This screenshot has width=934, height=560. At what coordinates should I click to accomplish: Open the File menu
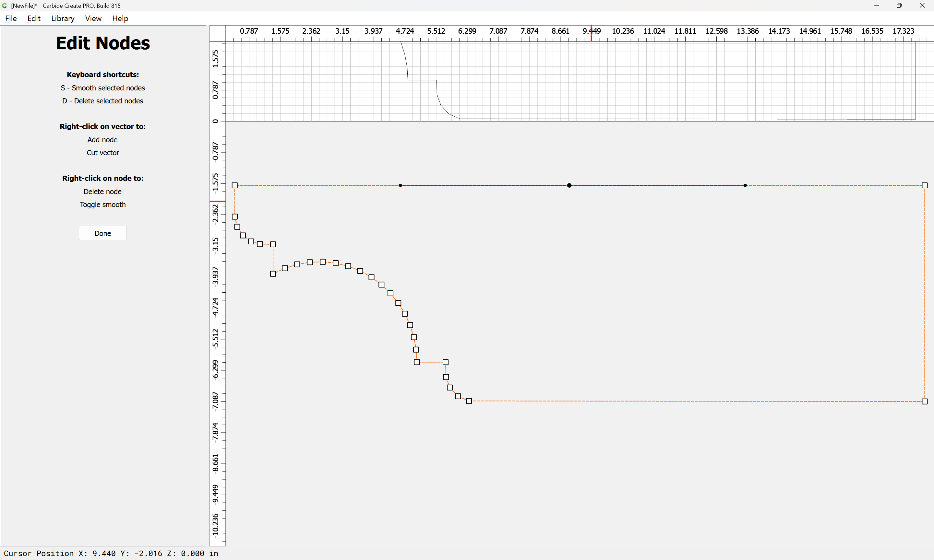click(11, 18)
